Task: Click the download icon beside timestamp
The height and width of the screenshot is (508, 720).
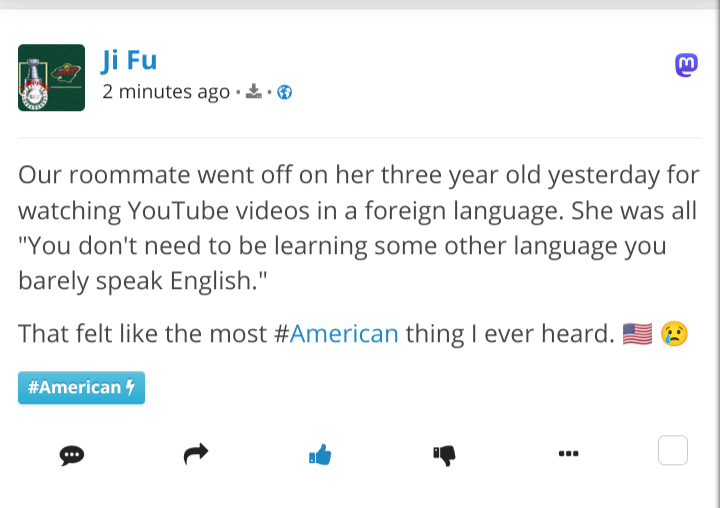Action: [x=254, y=92]
